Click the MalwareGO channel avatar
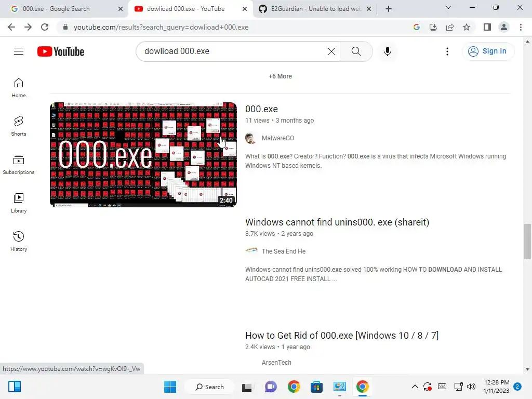The height and width of the screenshot is (399, 532). [250, 138]
